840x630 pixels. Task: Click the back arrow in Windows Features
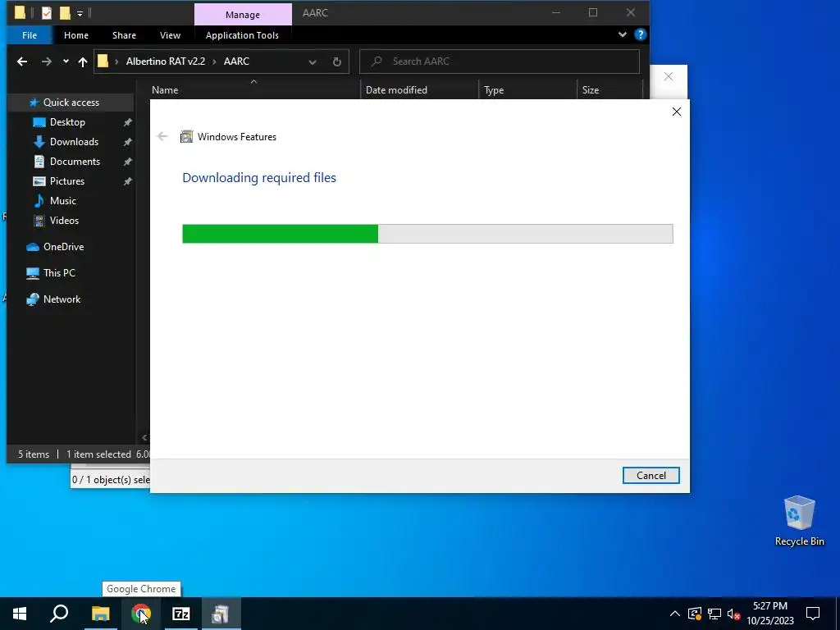[162, 137]
